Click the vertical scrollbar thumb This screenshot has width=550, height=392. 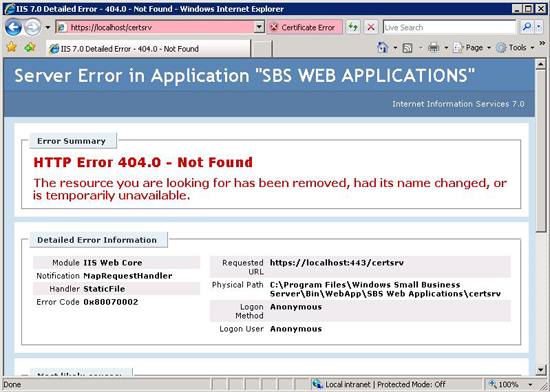(541, 151)
